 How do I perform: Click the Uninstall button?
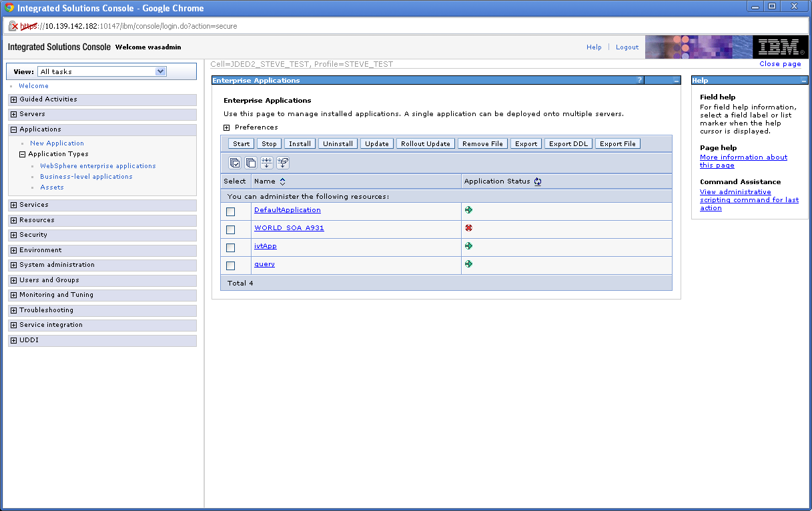click(338, 143)
